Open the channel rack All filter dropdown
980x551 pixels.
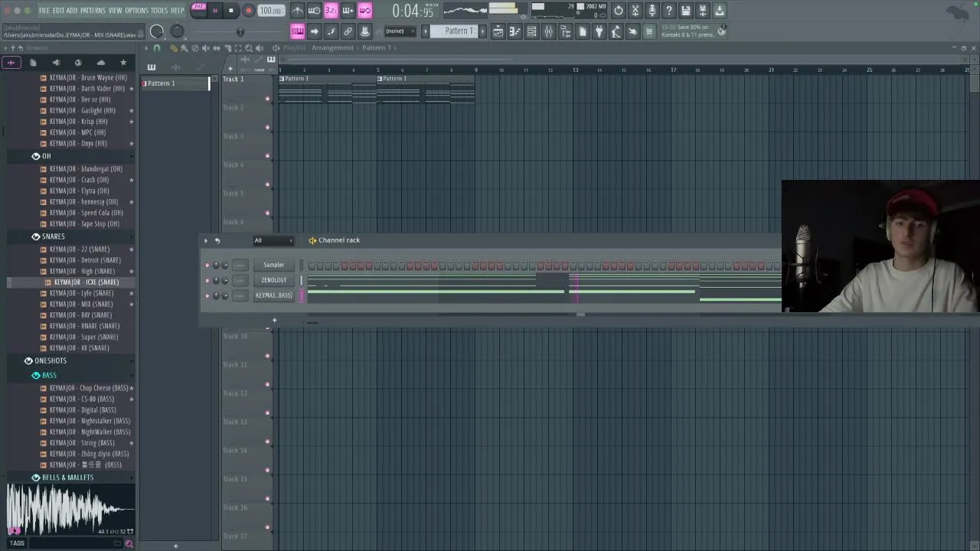[x=273, y=240]
